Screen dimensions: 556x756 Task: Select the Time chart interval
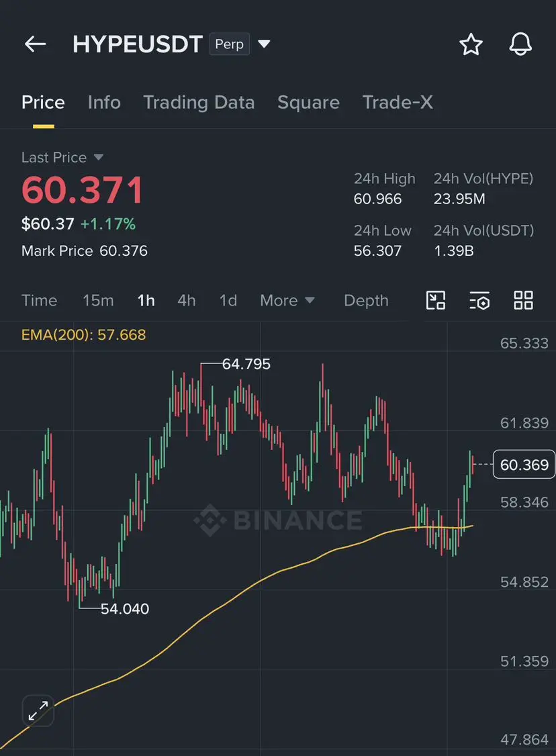point(39,300)
